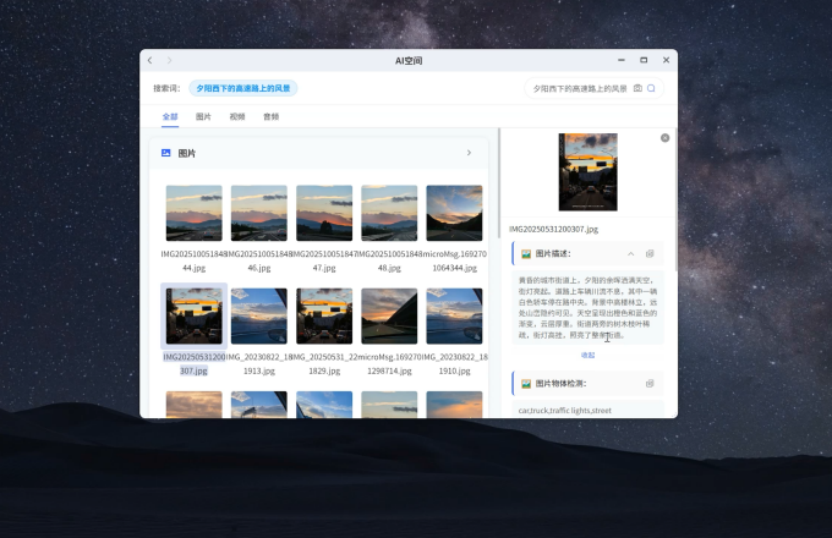The height and width of the screenshot is (538, 832).
Task: Click the 搜索词 label
Action: pyautogui.click(x=167, y=88)
